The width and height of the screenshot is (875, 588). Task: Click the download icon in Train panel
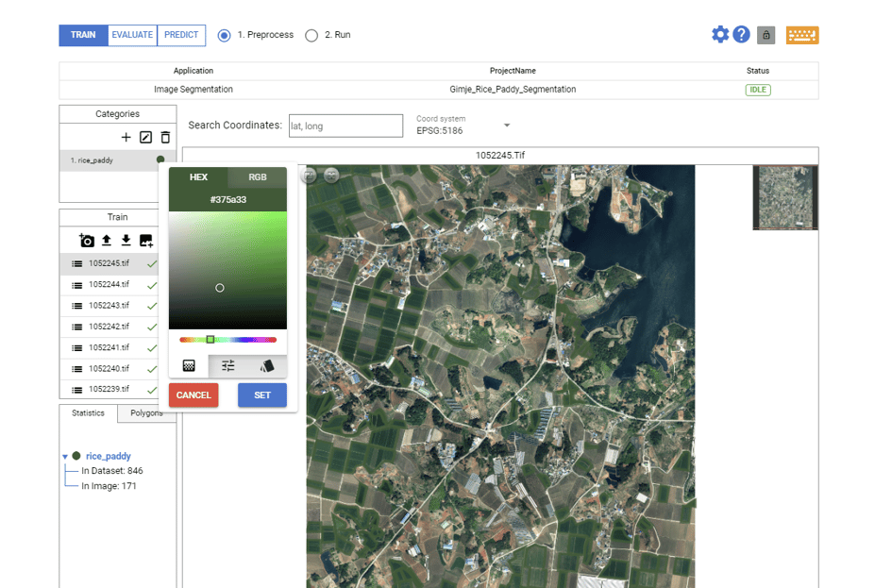tap(126, 241)
